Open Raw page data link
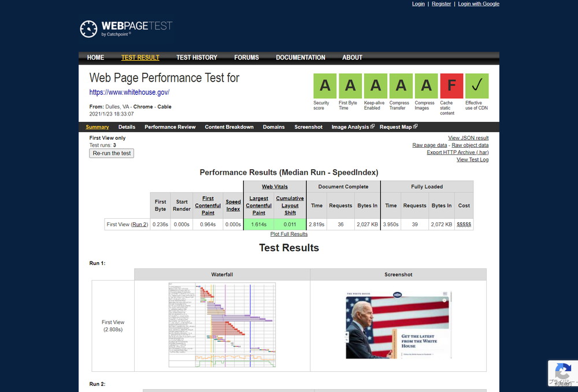The width and height of the screenshot is (578, 392). (429, 145)
